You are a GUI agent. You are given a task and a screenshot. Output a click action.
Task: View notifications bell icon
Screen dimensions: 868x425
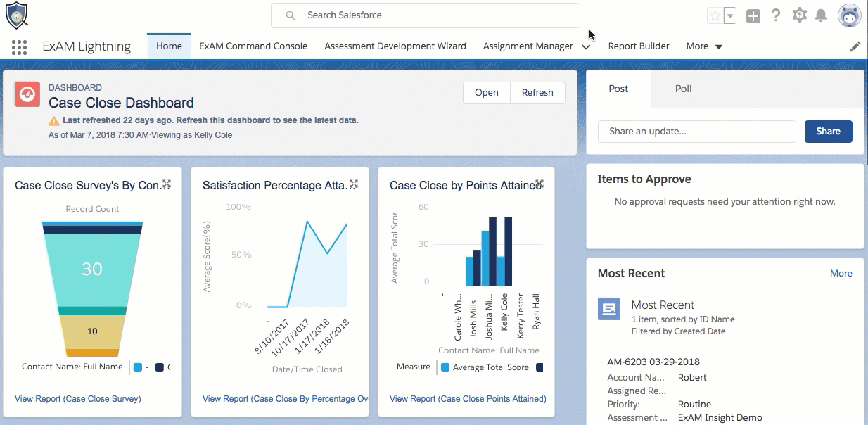pyautogui.click(x=820, y=15)
